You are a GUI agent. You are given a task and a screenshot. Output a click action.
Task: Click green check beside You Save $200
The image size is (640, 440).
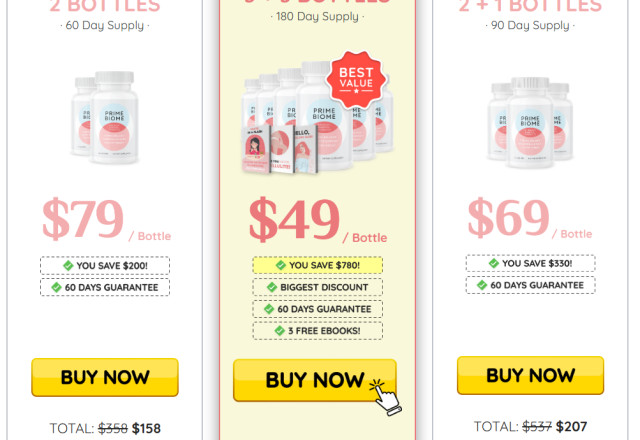(x=68, y=266)
